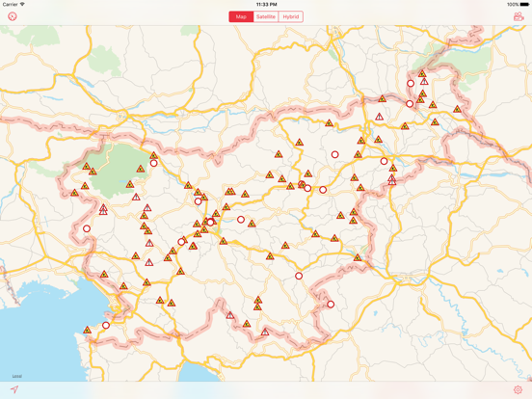Open the settings gear icon
Viewport: 532px width, 399px height.
click(518, 389)
